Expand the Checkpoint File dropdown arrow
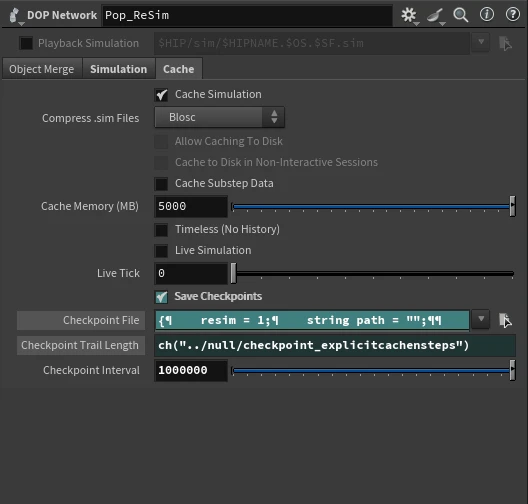This screenshot has height=504, width=528. [x=481, y=319]
